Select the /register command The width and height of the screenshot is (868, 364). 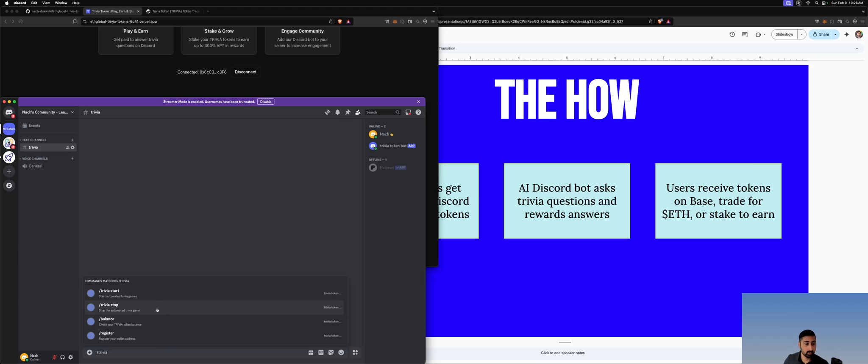(214, 336)
